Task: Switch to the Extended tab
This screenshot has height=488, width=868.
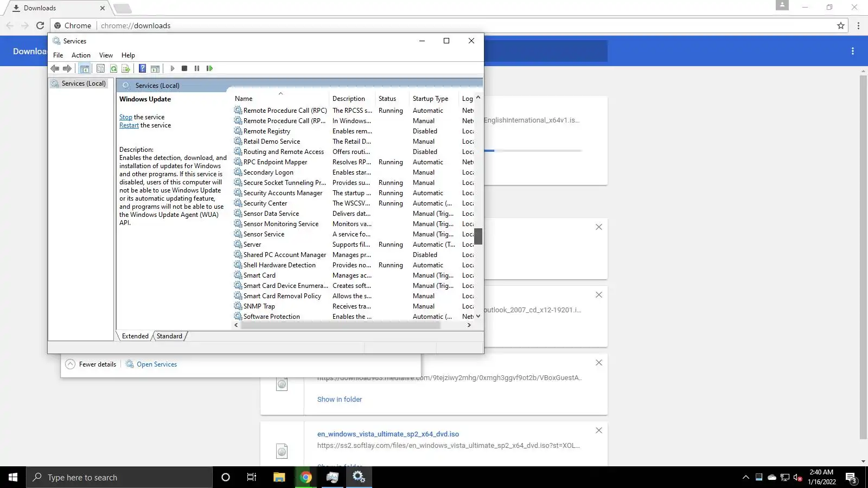Action: [135, 336]
